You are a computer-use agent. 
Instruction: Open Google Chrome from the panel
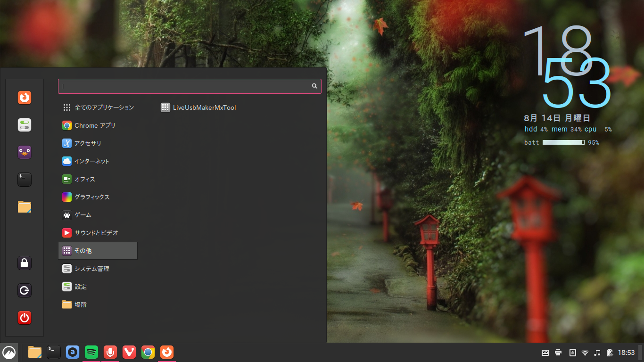pyautogui.click(x=148, y=352)
